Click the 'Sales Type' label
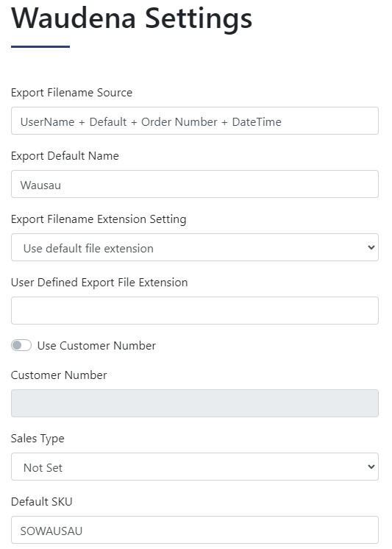 (x=38, y=439)
